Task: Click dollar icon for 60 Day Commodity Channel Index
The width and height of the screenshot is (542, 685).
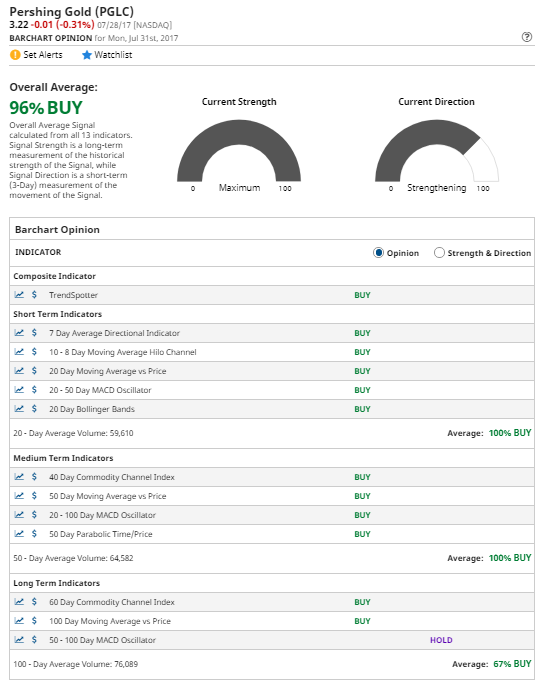Action: pyautogui.click(x=34, y=602)
